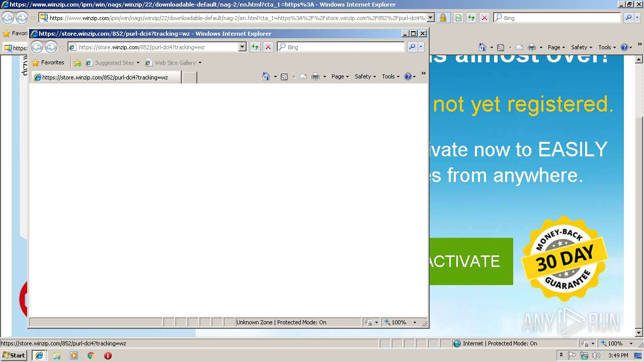The height and width of the screenshot is (362, 644).
Task: Click the green ACTIVATE button
Action: click(x=471, y=261)
